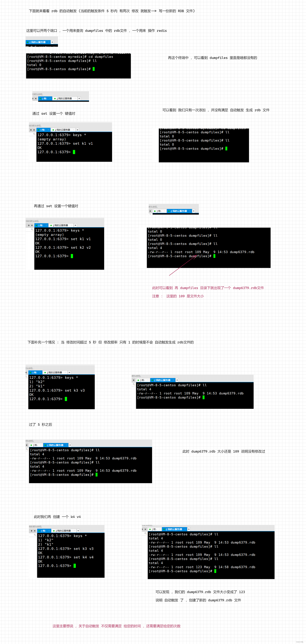Click the text '过了 5 秒之后'
The image size is (306, 644).
tap(40, 424)
